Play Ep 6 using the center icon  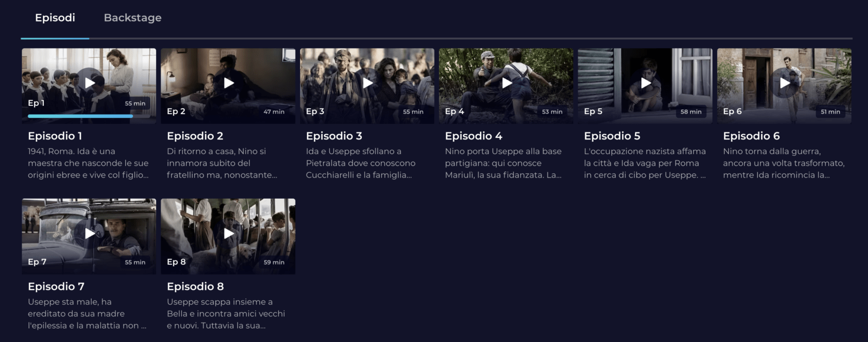click(784, 83)
